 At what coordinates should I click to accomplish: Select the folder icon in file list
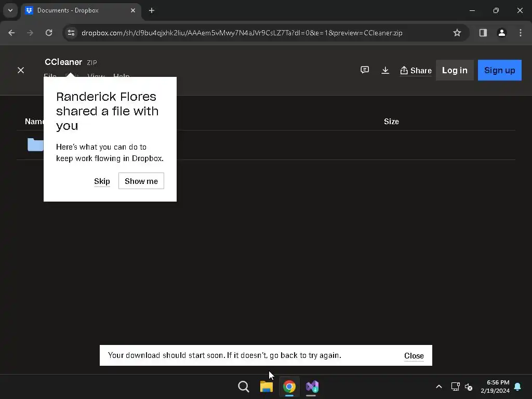[35, 144]
